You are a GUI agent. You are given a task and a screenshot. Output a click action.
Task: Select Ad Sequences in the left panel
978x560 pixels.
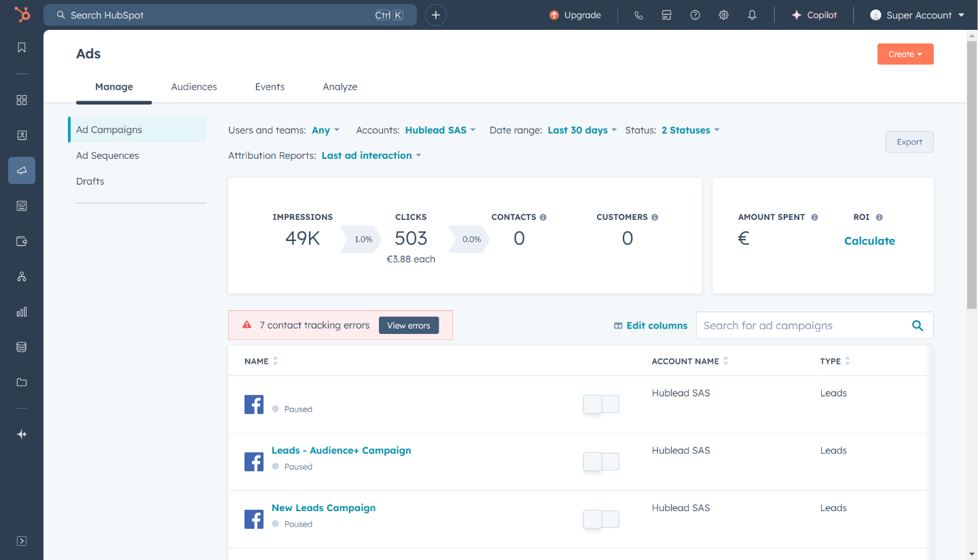109,155
